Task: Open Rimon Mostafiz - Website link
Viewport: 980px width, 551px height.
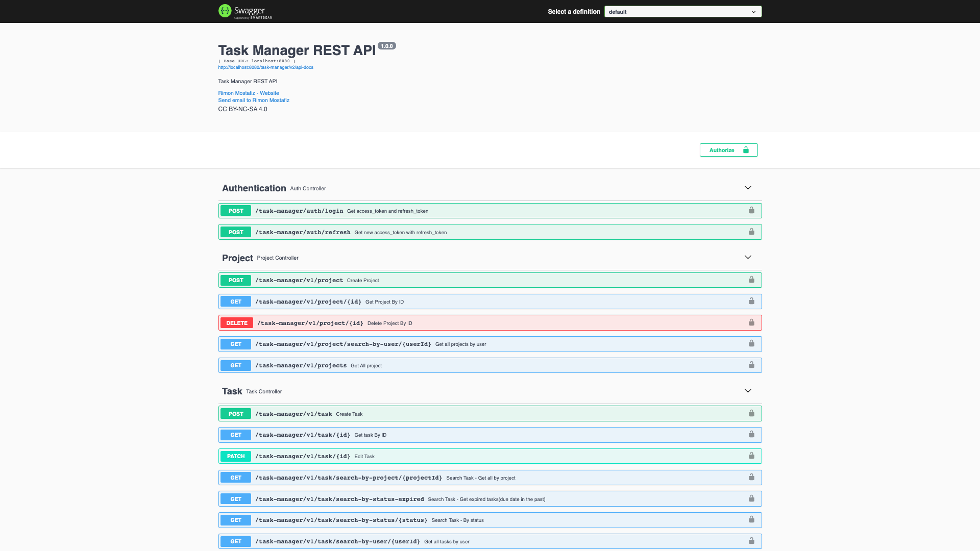Action: click(249, 93)
